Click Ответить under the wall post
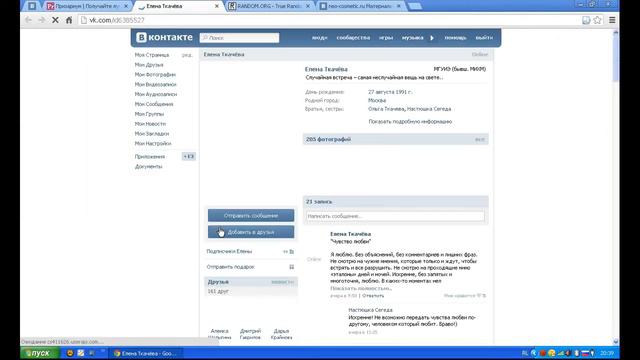Image resolution: width=640 pixels, height=360 pixels. [x=373, y=296]
